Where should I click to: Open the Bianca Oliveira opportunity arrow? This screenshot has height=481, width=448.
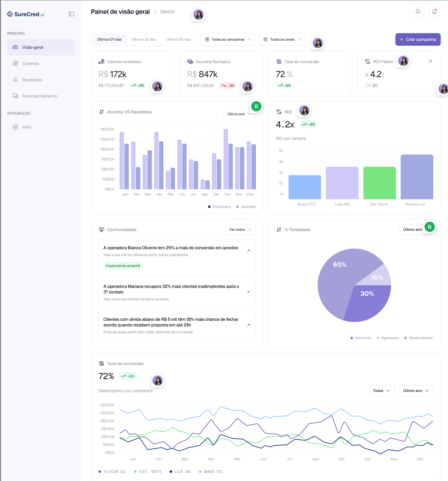248,251
